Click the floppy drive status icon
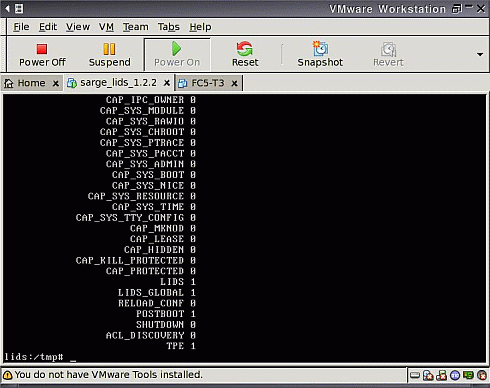 [x=441, y=376]
